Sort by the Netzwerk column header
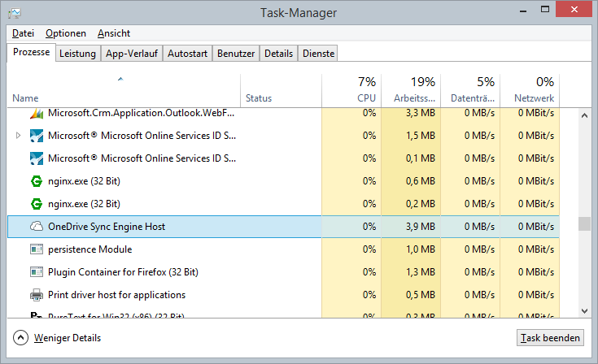 click(x=530, y=91)
